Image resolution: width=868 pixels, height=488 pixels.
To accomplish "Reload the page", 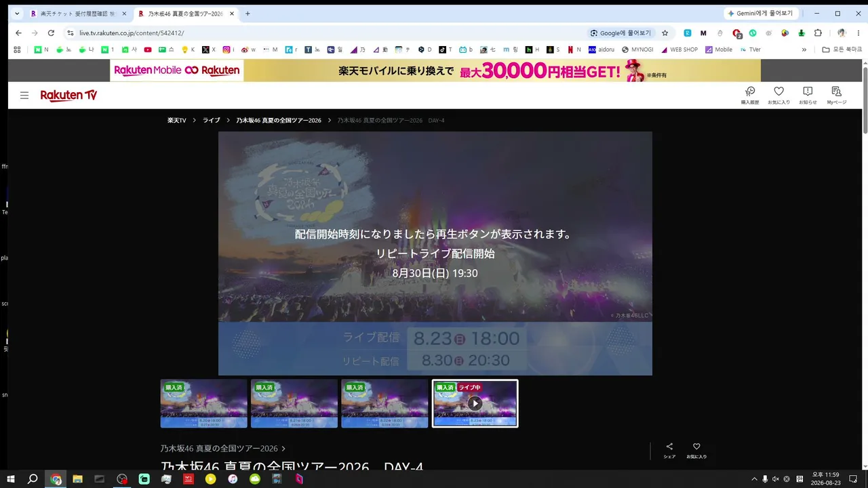I will (51, 33).
